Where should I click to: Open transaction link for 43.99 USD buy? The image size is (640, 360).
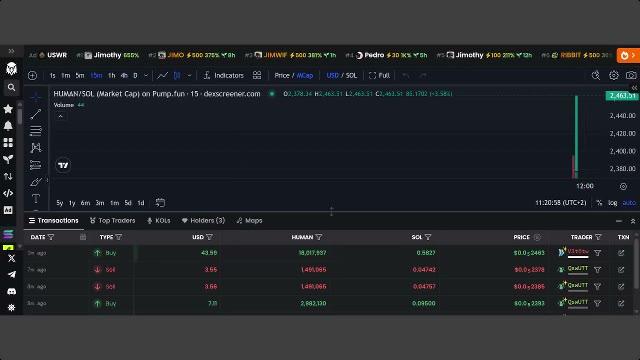point(621,253)
